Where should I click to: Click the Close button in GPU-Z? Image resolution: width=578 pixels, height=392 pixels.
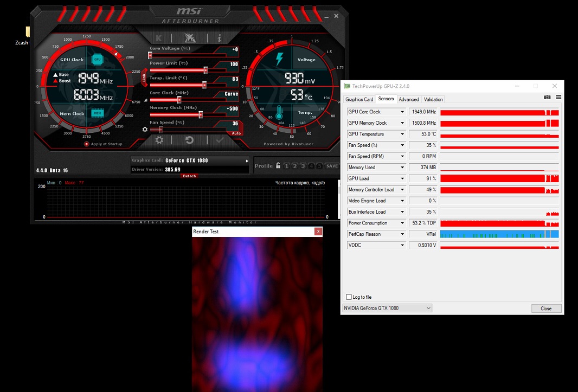[547, 309]
